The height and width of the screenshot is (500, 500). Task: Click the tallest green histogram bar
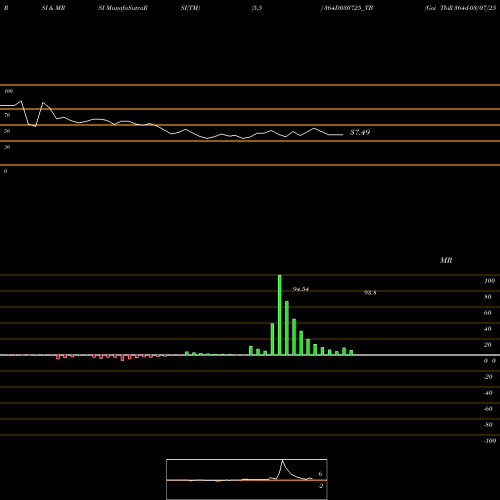point(280,315)
